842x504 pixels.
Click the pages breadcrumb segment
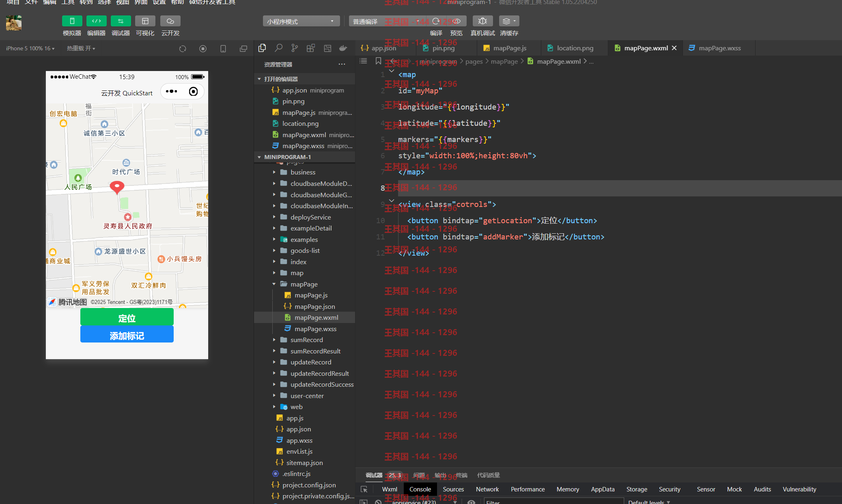pyautogui.click(x=474, y=61)
